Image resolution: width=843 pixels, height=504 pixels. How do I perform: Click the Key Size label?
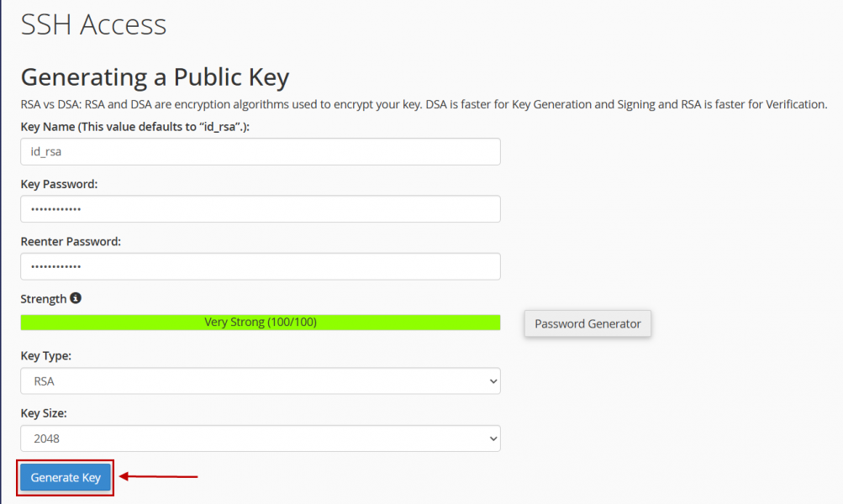pos(44,413)
